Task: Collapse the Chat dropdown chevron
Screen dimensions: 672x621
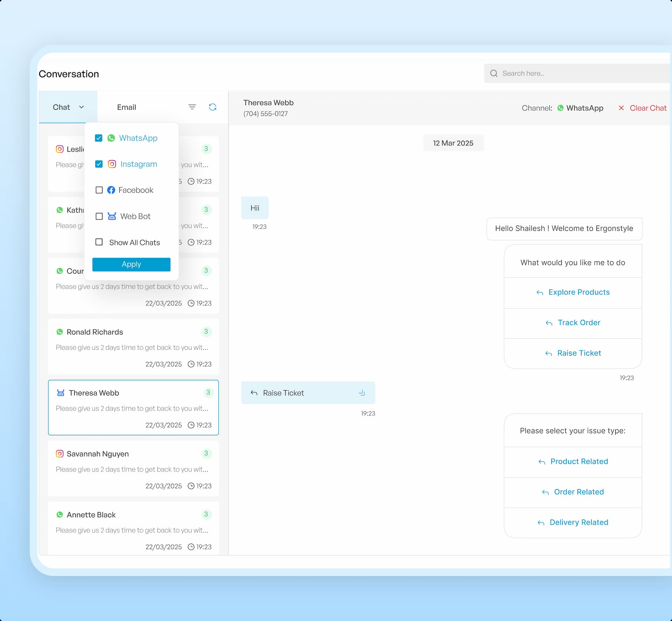Action: pyautogui.click(x=82, y=107)
